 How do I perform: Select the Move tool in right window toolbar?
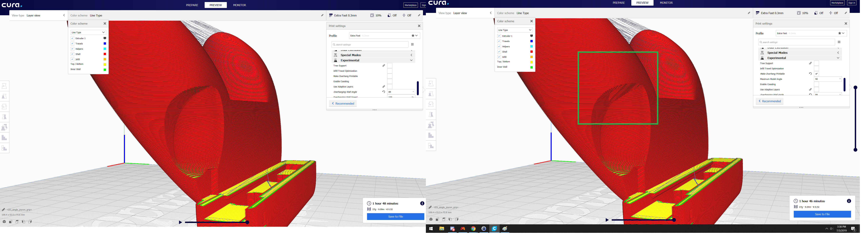pyautogui.click(x=431, y=84)
